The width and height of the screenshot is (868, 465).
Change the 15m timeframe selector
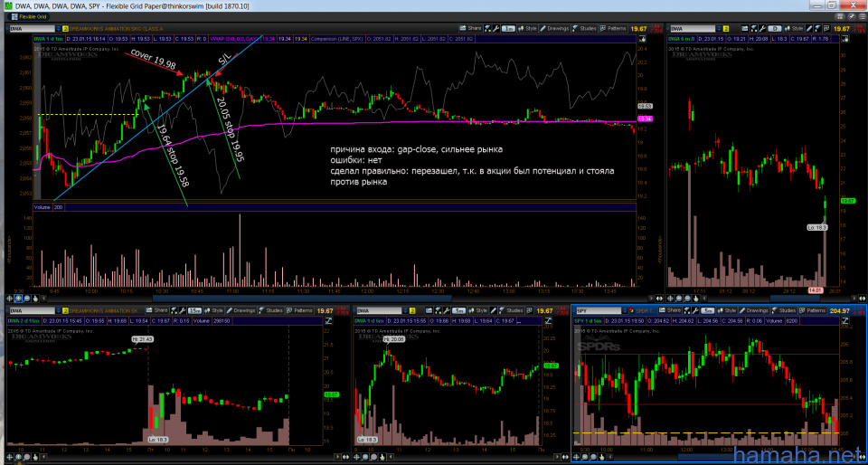pos(194,310)
